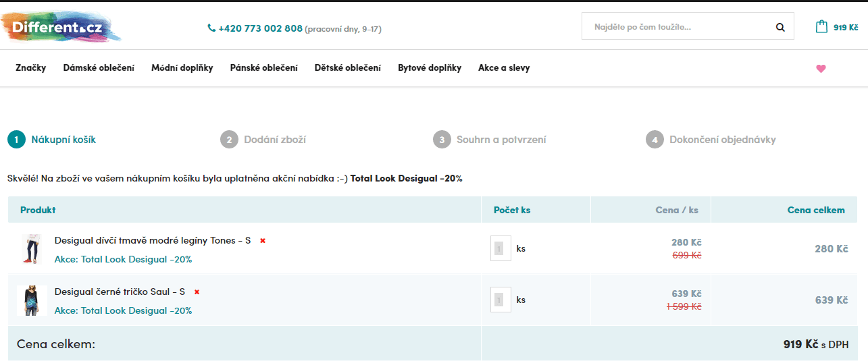Viewport: 868px width, 361px height.
Task: Click the step 2 circle for Dodání zboží
Action: tap(229, 140)
